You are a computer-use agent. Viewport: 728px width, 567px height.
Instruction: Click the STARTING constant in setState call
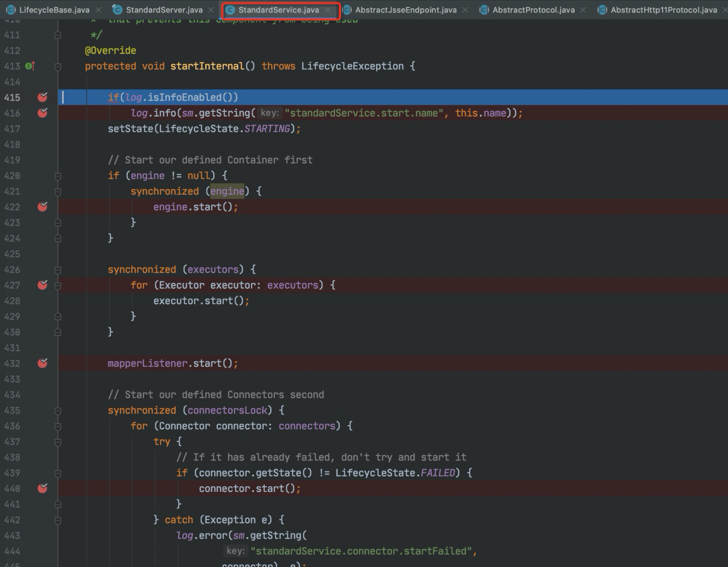tap(267, 129)
